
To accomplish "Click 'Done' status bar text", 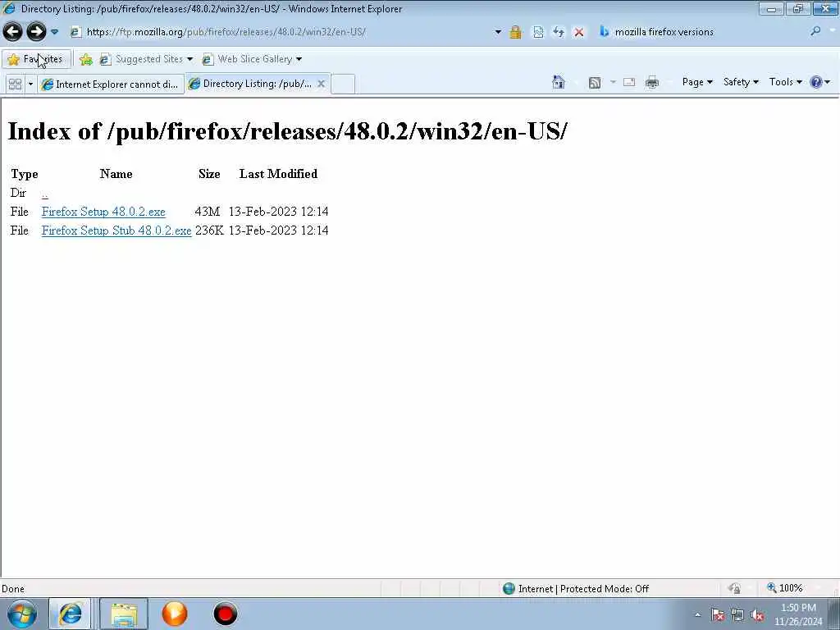I will point(13,589).
